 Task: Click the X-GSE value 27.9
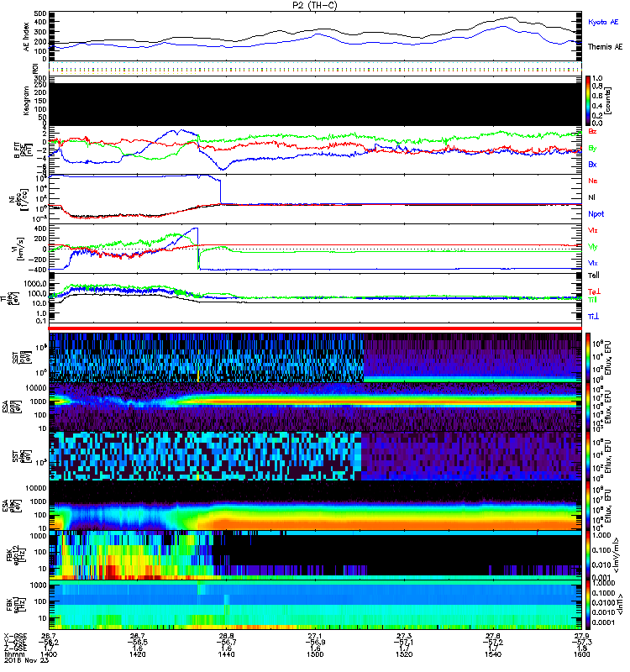581,636
